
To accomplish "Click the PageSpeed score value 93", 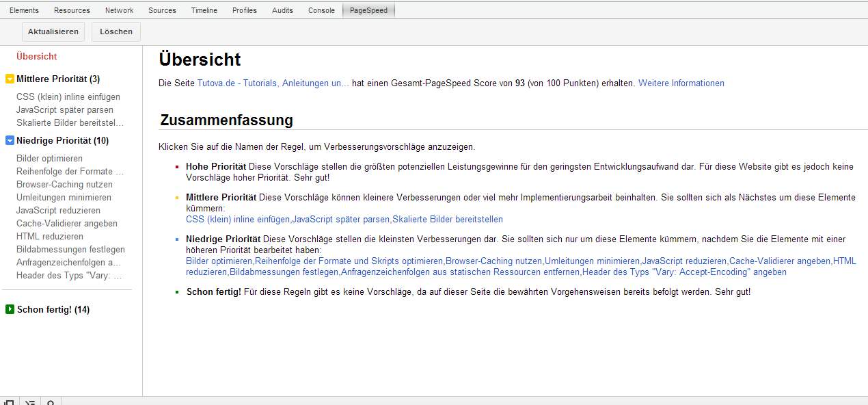I will tap(520, 83).
